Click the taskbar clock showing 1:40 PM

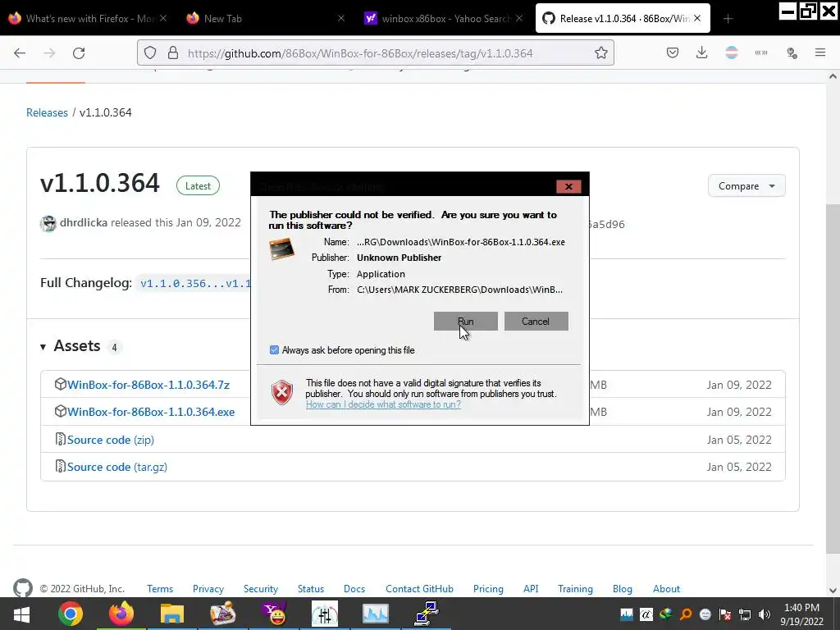(801, 614)
